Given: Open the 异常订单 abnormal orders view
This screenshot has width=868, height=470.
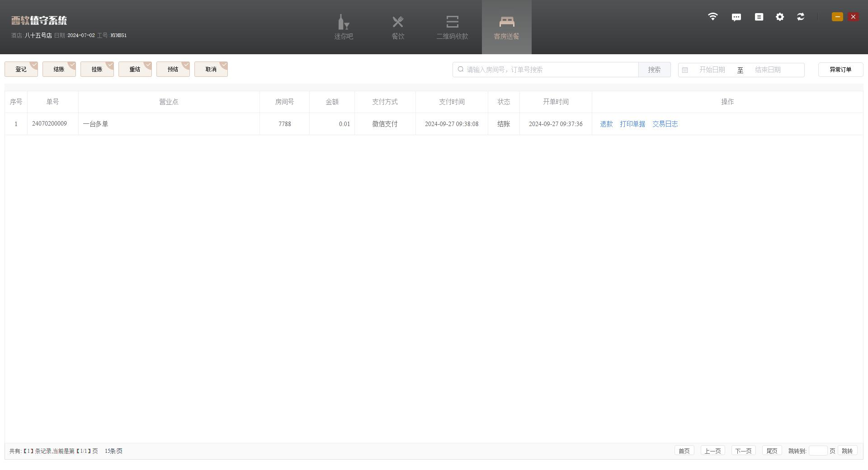Looking at the screenshot, I should pyautogui.click(x=840, y=70).
